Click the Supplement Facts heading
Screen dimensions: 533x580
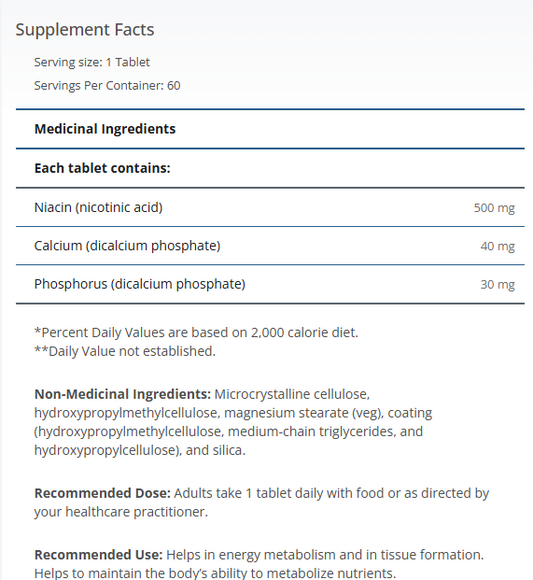coord(85,30)
